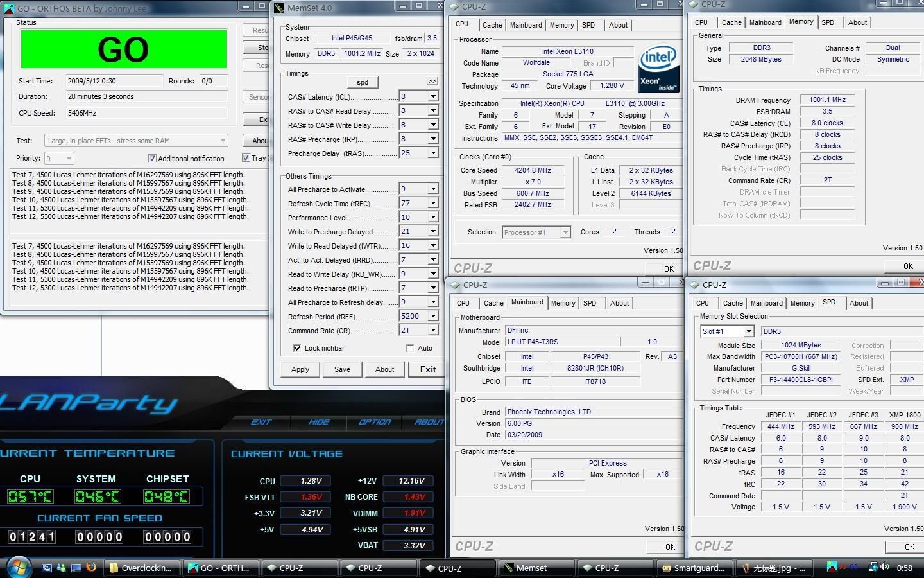Click the >> expand button in MemSet Timings
Screen dimensions: 924x578
[x=432, y=82]
